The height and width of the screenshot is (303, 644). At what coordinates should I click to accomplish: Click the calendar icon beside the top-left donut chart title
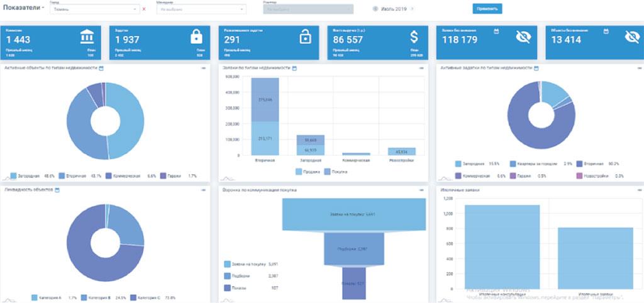pos(101,67)
